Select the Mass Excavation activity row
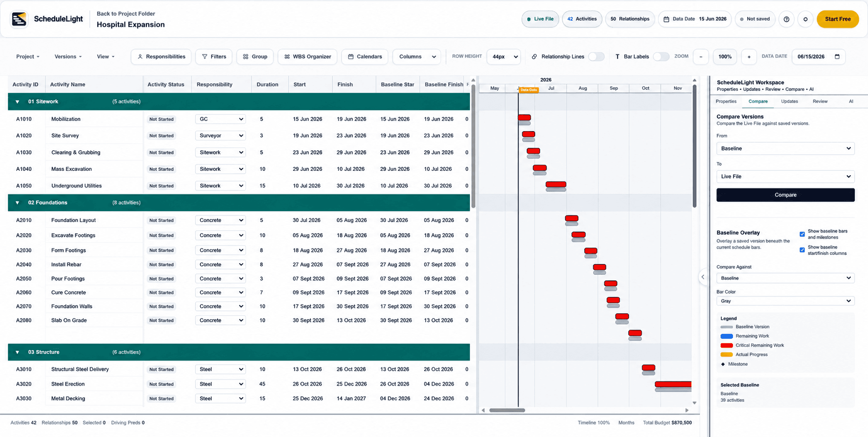This screenshot has height=437, width=868. (x=239, y=169)
